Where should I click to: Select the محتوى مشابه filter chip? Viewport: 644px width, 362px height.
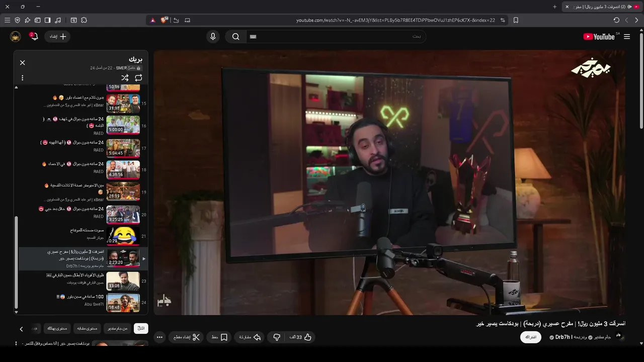88,328
